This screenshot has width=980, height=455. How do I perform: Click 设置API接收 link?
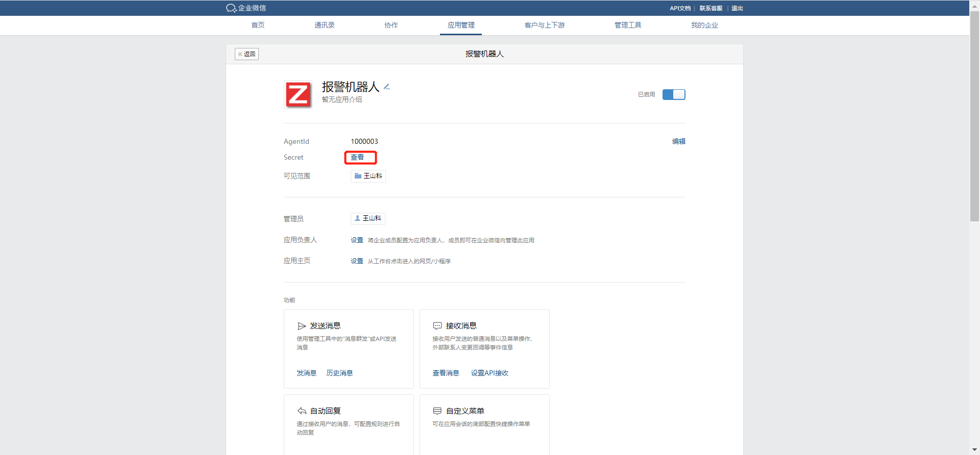pyautogui.click(x=489, y=373)
